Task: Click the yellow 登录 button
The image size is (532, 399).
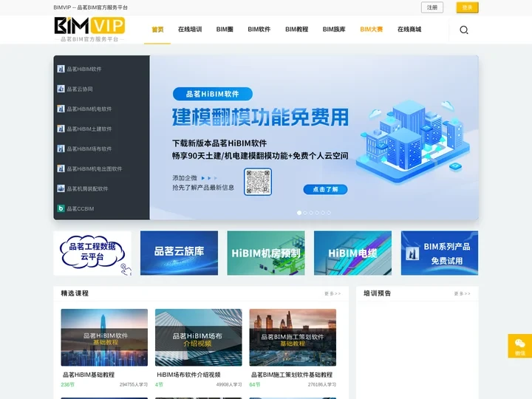Action: tap(467, 7)
